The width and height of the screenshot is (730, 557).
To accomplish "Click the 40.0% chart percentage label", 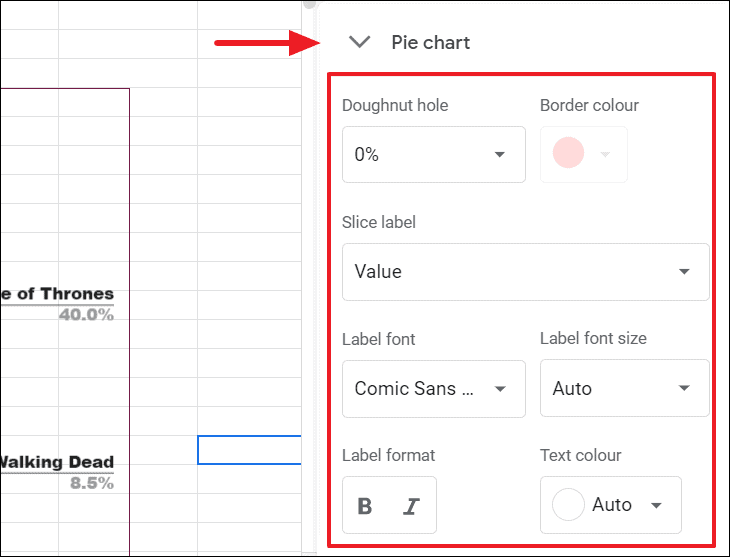I will tap(86, 315).
